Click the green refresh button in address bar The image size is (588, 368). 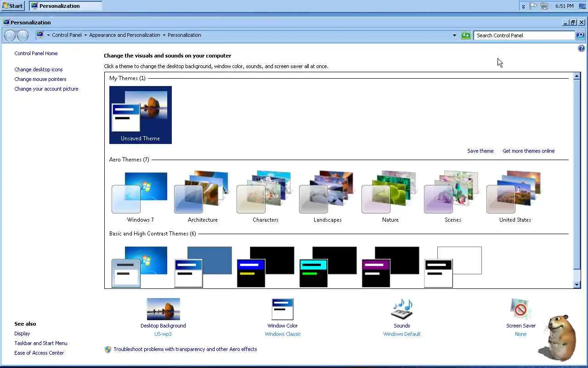coord(466,35)
